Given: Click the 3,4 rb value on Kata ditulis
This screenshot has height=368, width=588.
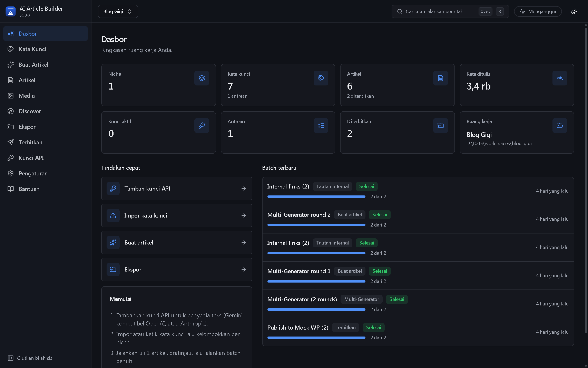Looking at the screenshot, I should click(x=478, y=86).
